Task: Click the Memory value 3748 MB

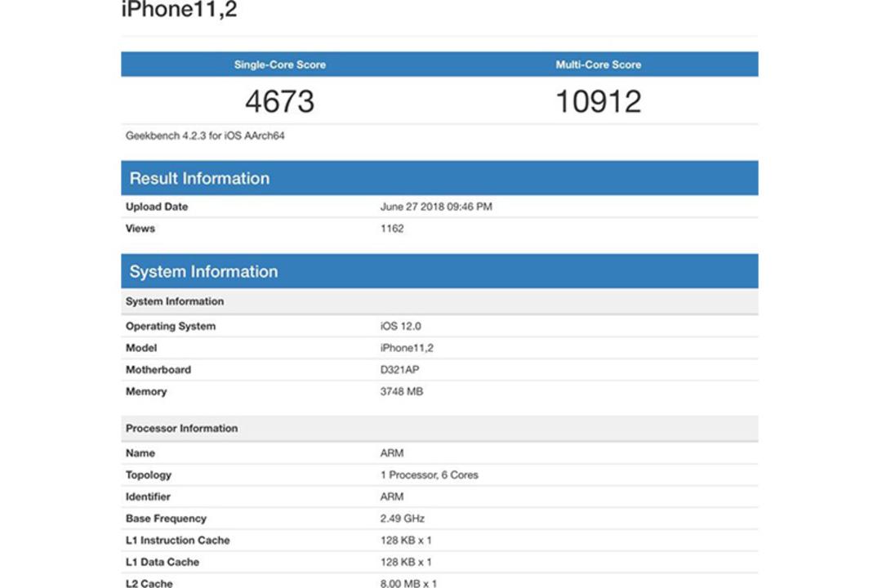Action: (402, 392)
